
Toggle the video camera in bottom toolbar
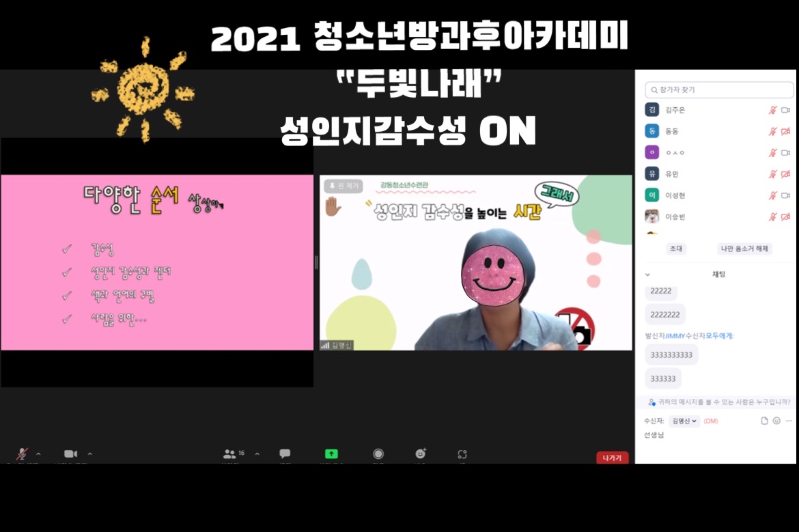coord(70,453)
